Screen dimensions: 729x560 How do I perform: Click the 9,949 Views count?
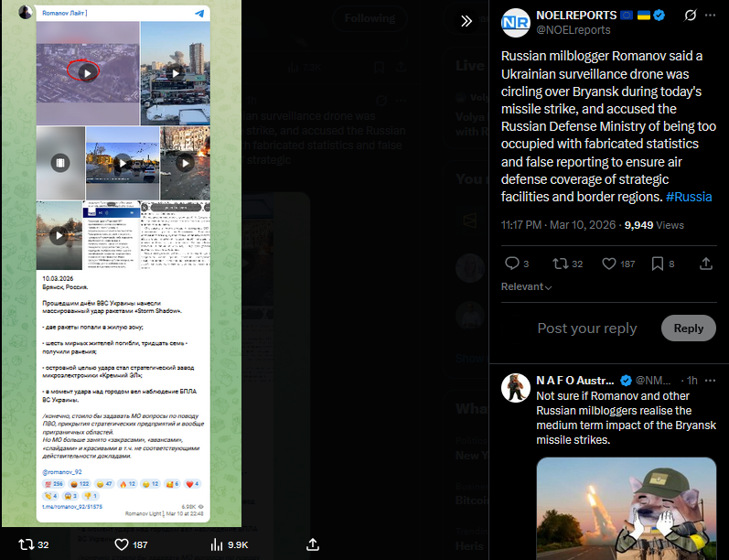pos(654,225)
